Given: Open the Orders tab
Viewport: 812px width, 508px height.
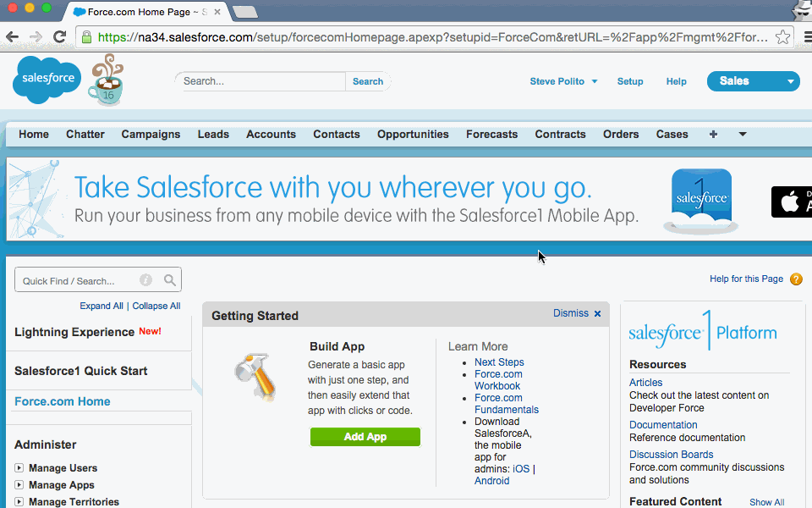Looking at the screenshot, I should 620,135.
